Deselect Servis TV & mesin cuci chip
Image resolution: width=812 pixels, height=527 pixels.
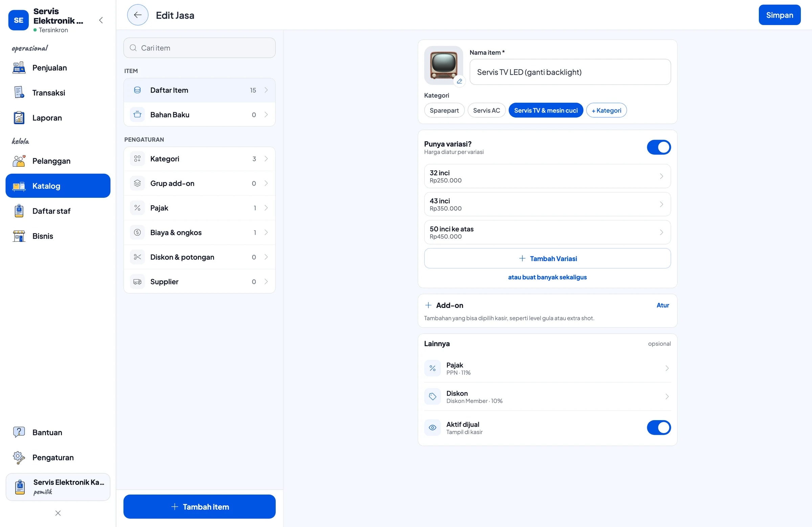coord(545,110)
